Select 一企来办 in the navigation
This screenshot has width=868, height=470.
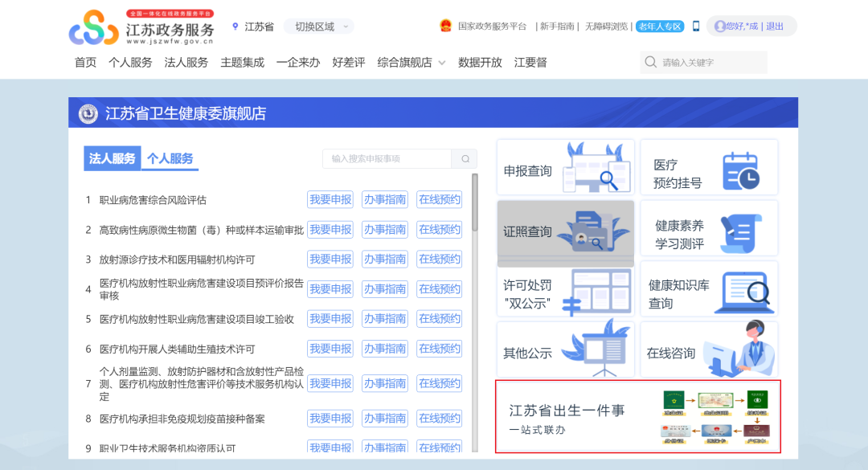tap(298, 63)
